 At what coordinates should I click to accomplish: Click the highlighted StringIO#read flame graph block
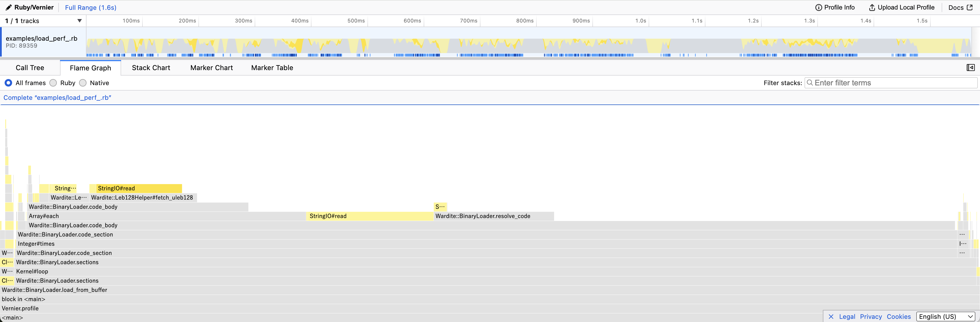139,188
